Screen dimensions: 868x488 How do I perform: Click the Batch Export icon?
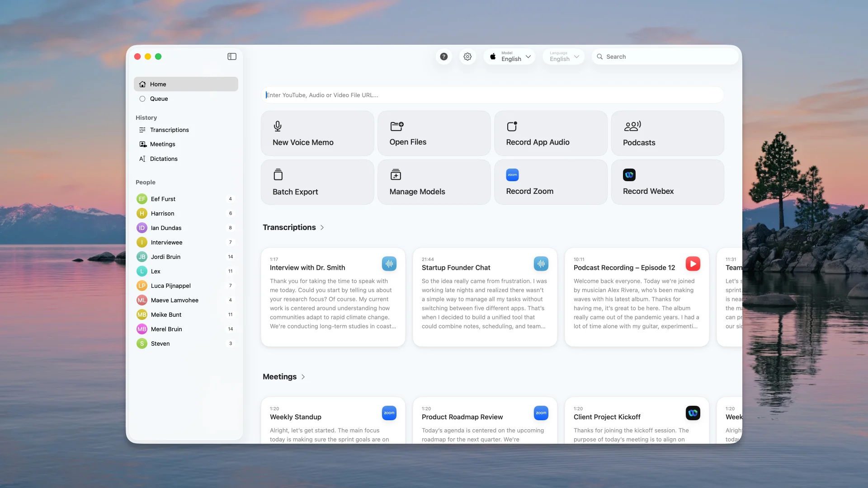(x=278, y=174)
